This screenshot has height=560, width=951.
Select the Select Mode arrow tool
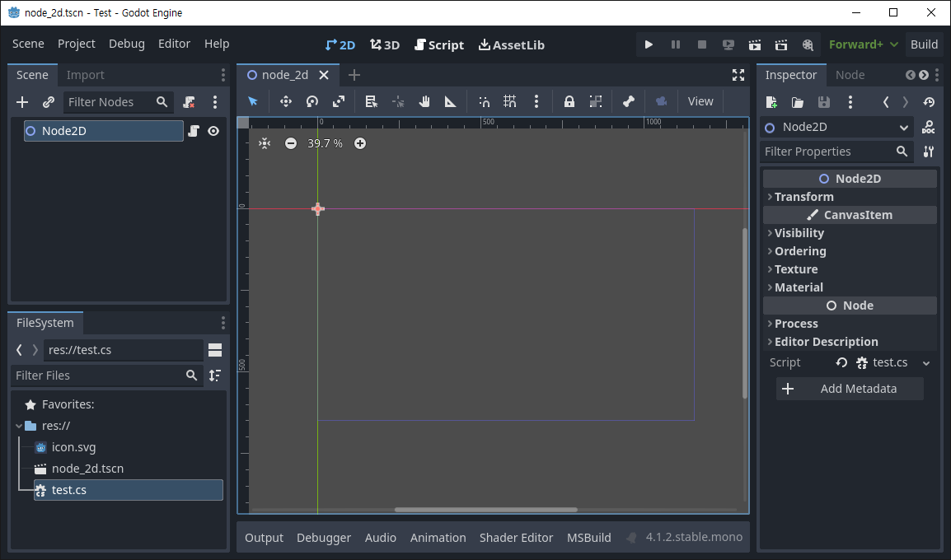click(253, 101)
